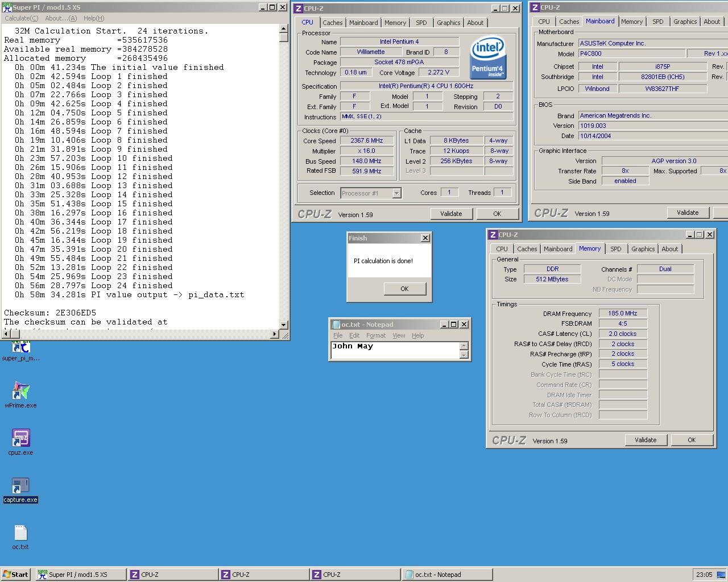Click the BIOS version 1019.003 field
This screenshot has height=582, width=728.
pyautogui.click(x=653, y=126)
